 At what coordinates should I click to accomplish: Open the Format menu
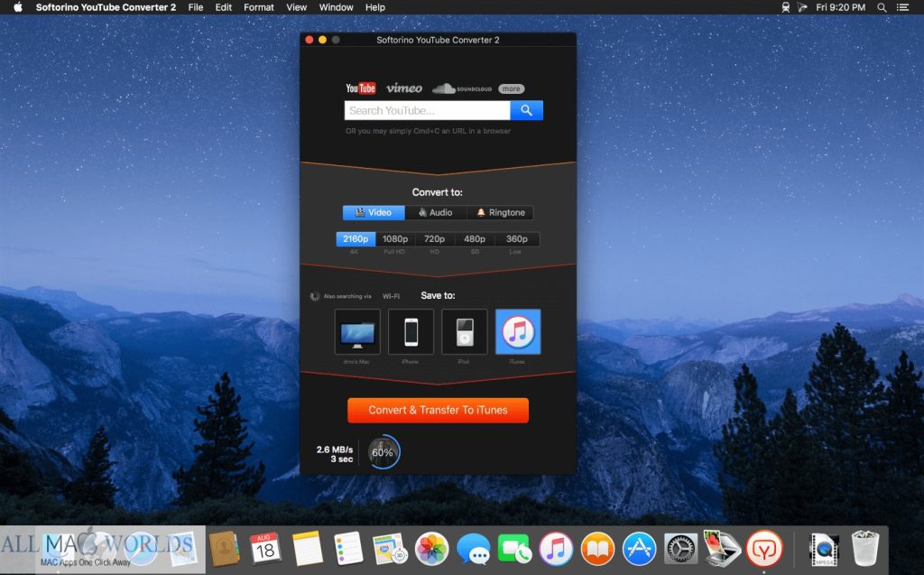tap(259, 7)
